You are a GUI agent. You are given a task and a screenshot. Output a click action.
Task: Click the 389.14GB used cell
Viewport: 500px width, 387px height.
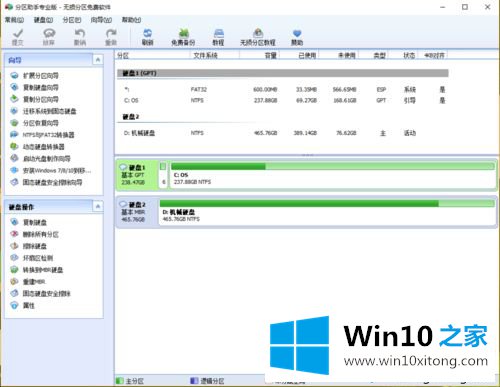point(305,133)
